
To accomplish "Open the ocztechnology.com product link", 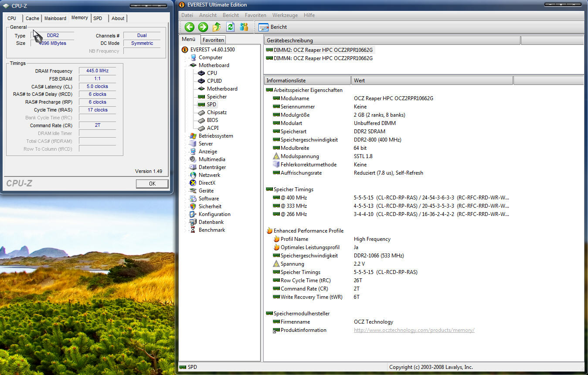I will click(x=414, y=330).
